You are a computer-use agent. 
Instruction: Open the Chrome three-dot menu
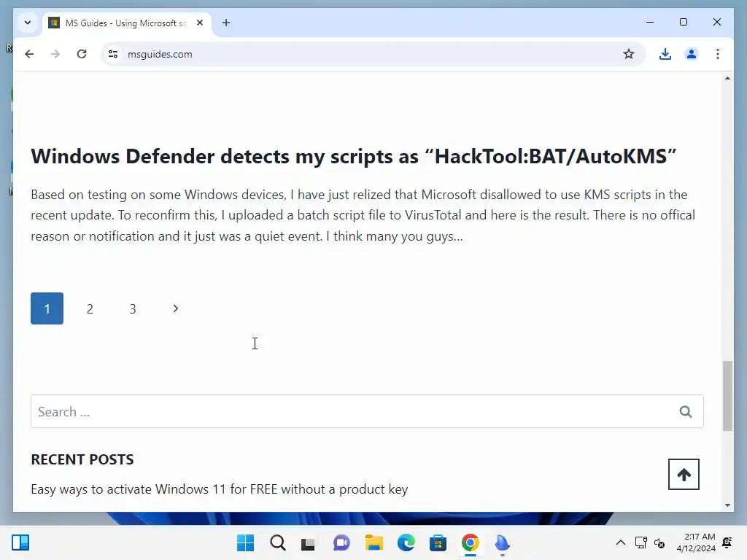click(718, 54)
